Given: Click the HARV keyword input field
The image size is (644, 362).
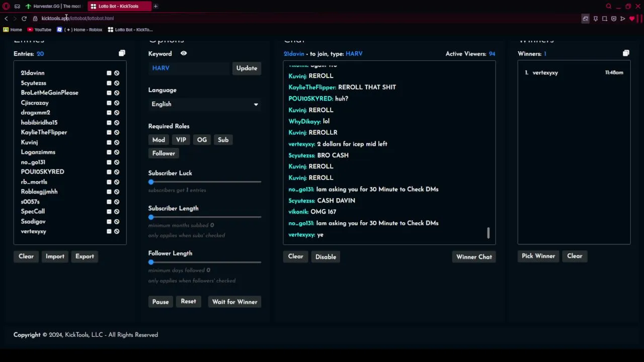Looking at the screenshot, I should click(189, 68).
